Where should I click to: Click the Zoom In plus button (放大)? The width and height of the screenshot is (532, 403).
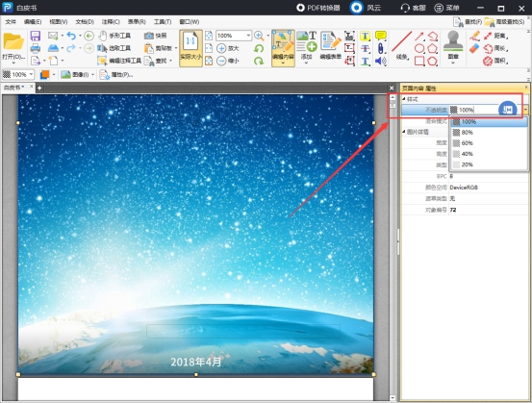228,48
